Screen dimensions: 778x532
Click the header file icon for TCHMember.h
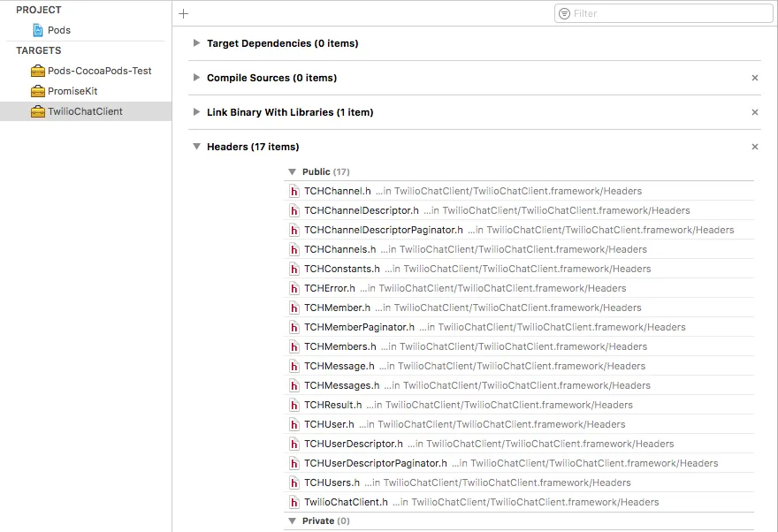(x=294, y=308)
